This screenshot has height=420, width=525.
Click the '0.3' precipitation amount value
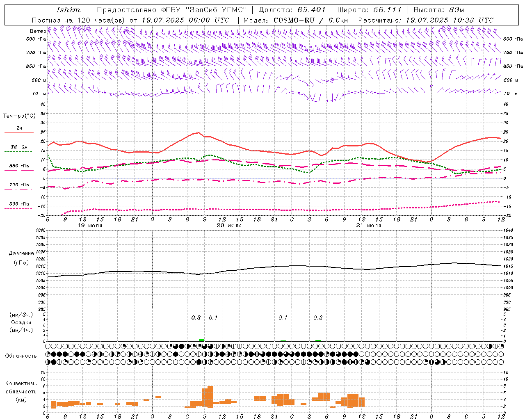pyautogui.click(x=196, y=317)
